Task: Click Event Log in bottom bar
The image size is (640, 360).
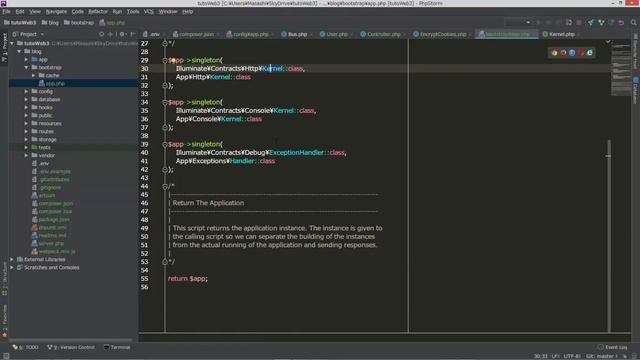Action: (612, 347)
